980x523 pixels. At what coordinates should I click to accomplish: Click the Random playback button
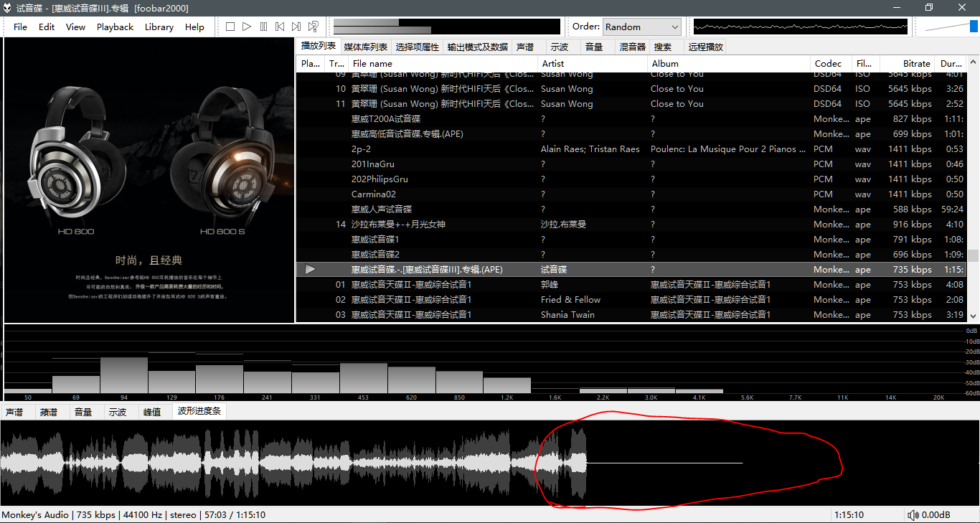point(313,27)
